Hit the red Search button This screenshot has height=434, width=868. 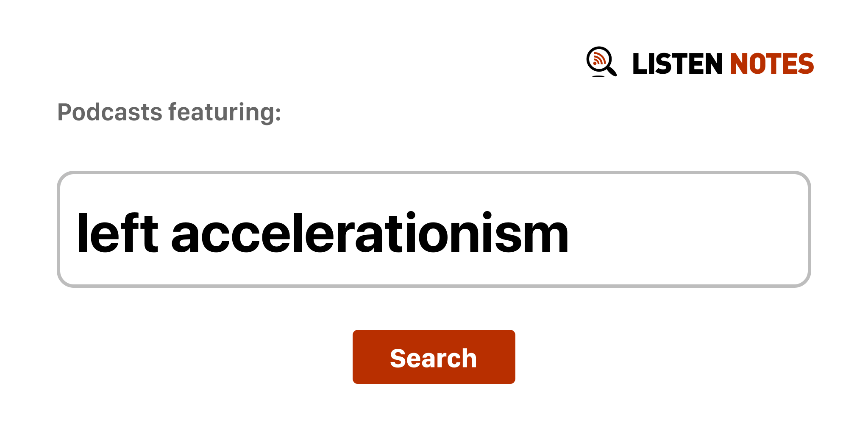click(x=434, y=357)
